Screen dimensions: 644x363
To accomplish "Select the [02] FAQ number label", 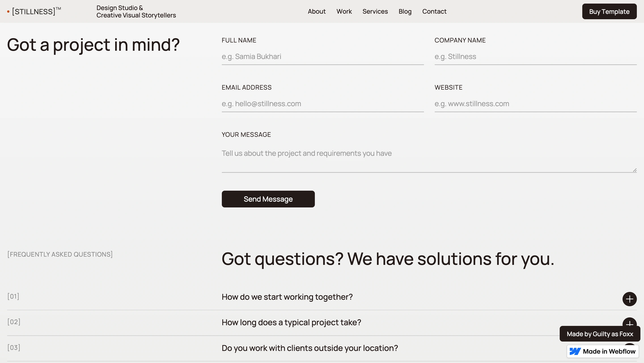I will point(14,322).
